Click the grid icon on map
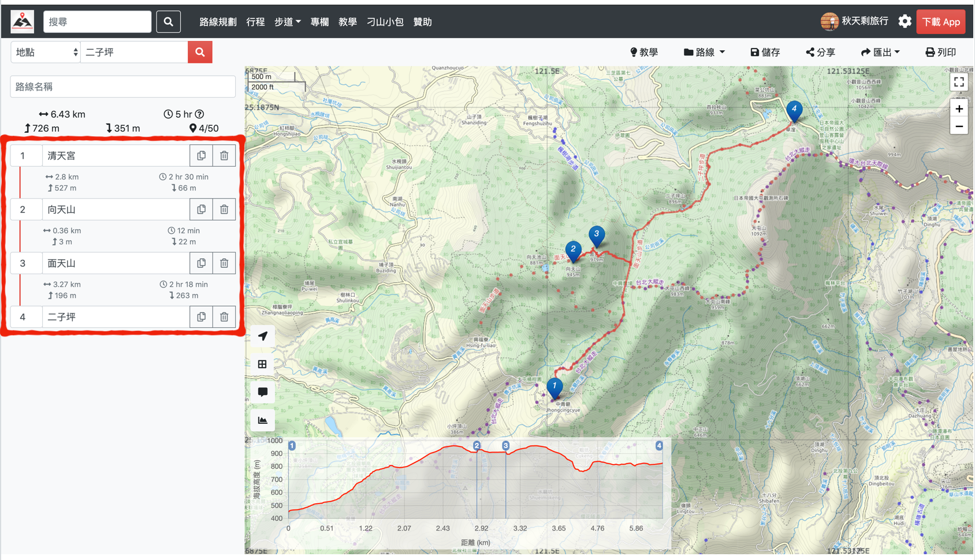The height and width of the screenshot is (560, 975). pyautogui.click(x=263, y=364)
